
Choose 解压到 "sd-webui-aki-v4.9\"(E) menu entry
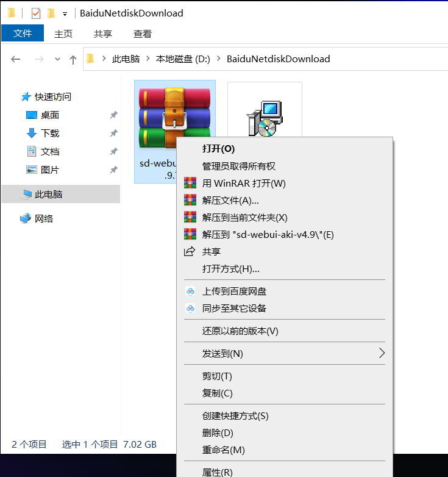click(x=285, y=235)
